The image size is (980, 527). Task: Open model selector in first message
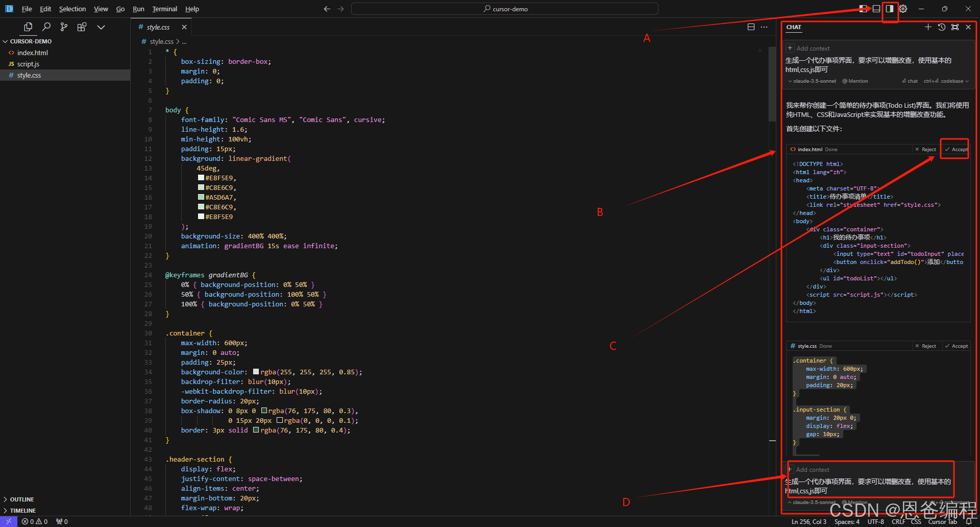813,81
